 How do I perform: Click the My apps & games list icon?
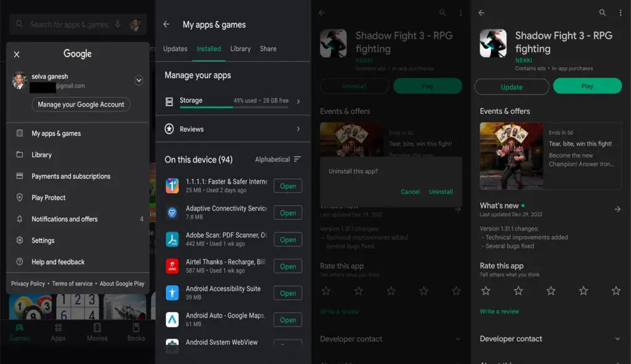(x=19, y=133)
